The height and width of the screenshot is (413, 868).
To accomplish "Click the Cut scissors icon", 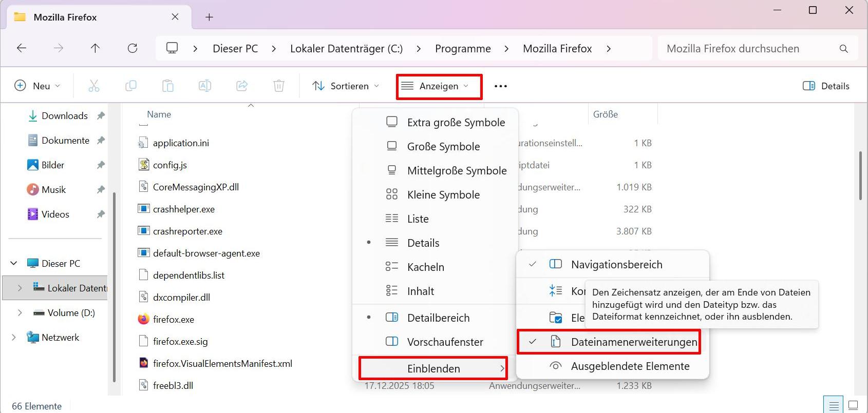I will tap(94, 86).
